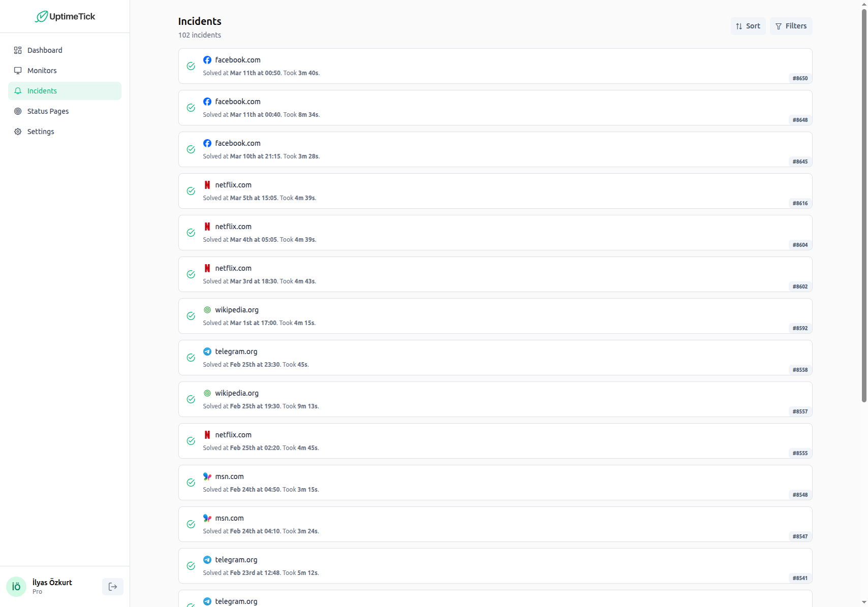Click the logout icon beside İlyas Özkurt
This screenshot has height=607, width=868.
[x=113, y=587]
